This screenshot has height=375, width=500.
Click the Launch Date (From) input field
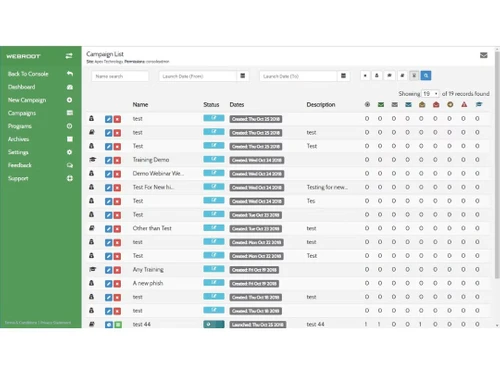pos(198,76)
